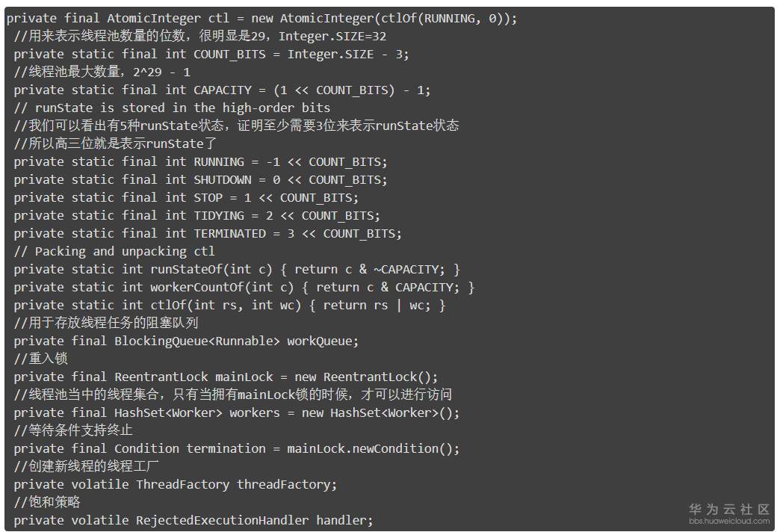Click the BlockingQueue workQueue declaration
The image size is (780, 532).
(x=185, y=341)
